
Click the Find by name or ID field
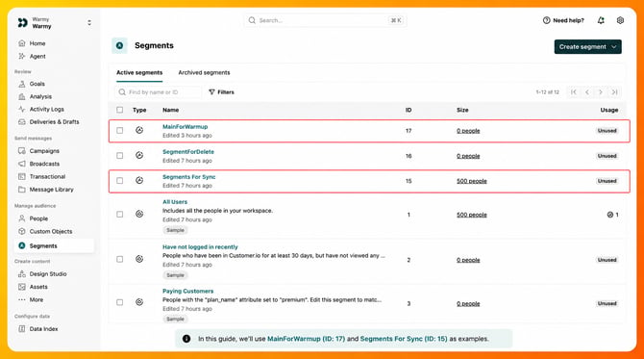tap(159, 92)
